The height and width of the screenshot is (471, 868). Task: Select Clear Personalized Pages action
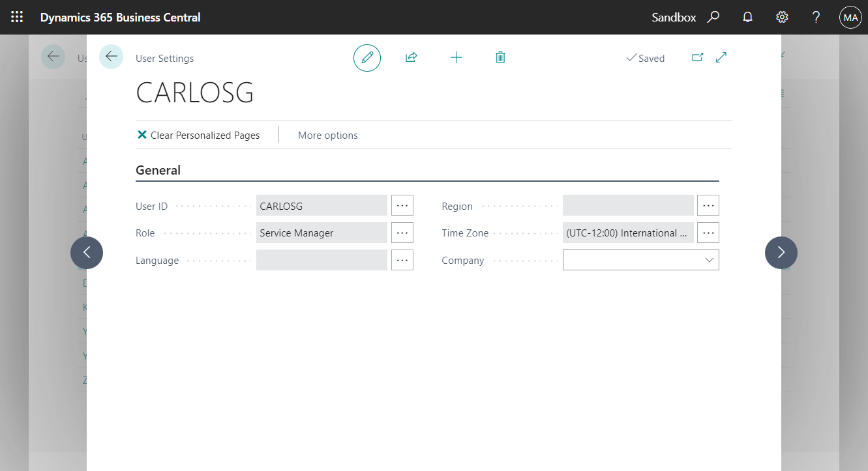[x=200, y=135]
